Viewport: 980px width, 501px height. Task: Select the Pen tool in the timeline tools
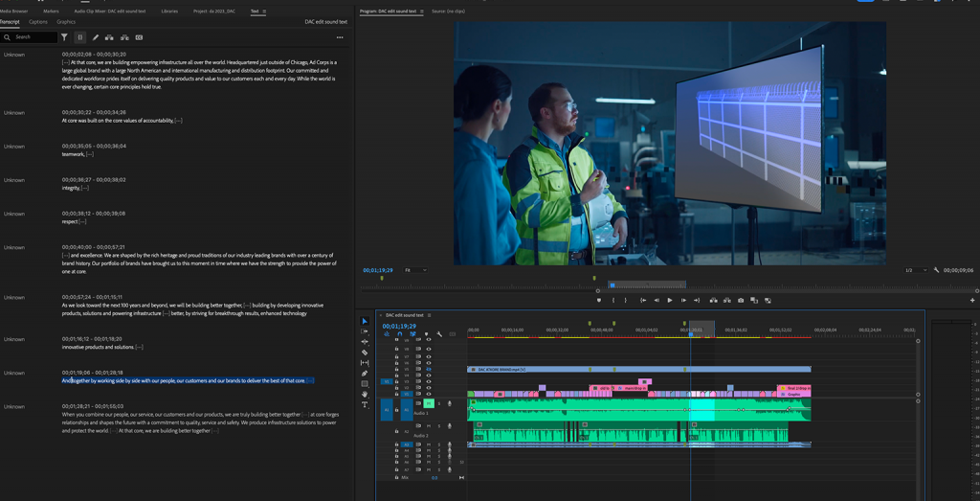click(x=365, y=374)
